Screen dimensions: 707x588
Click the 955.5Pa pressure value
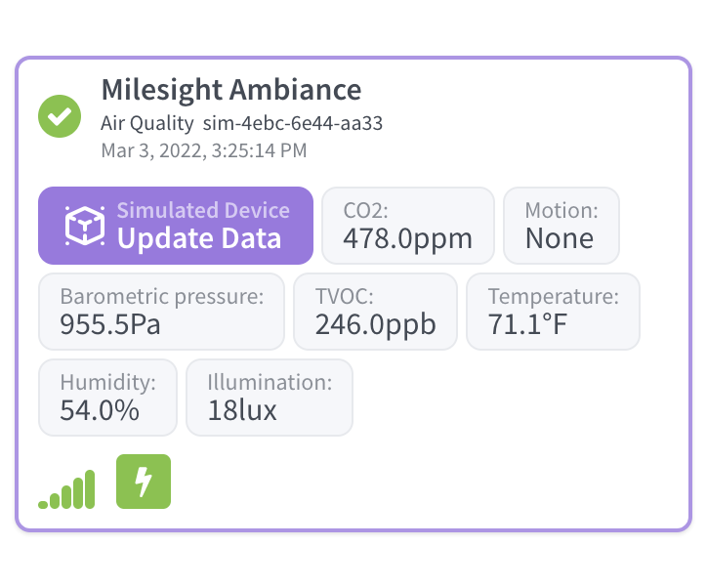coord(110,324)
